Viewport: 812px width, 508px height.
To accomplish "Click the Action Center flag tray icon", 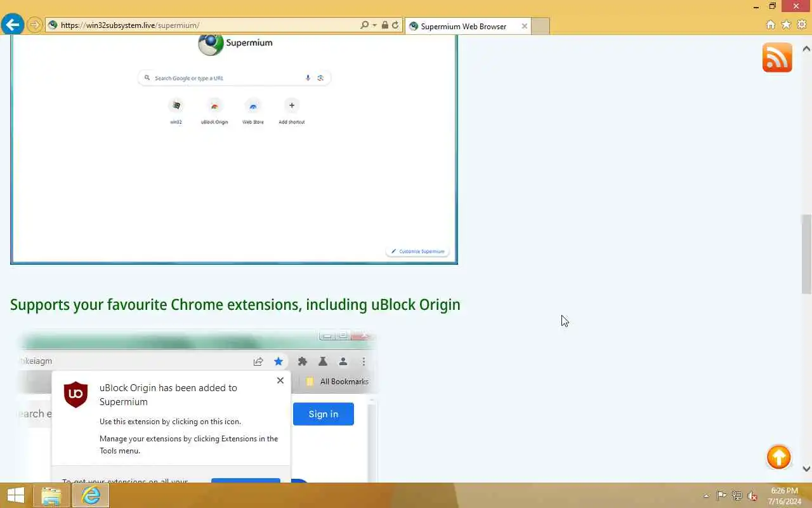I will (x=722, y=496).
